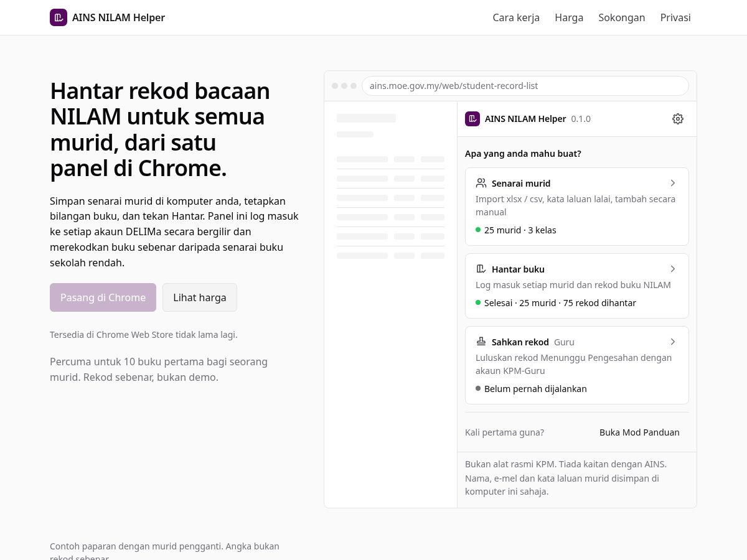The width and height of the screenshot is (747, 560).
Task: Expand Sahkan rekod card chevron
Action: pyautogui.click(x=673, y=342)
